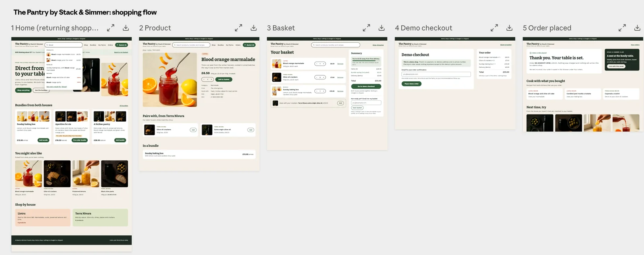The width and height of the screenshot is (644, 255).
Task: Click the search field in the Home frame
Action: coord(64,45)
